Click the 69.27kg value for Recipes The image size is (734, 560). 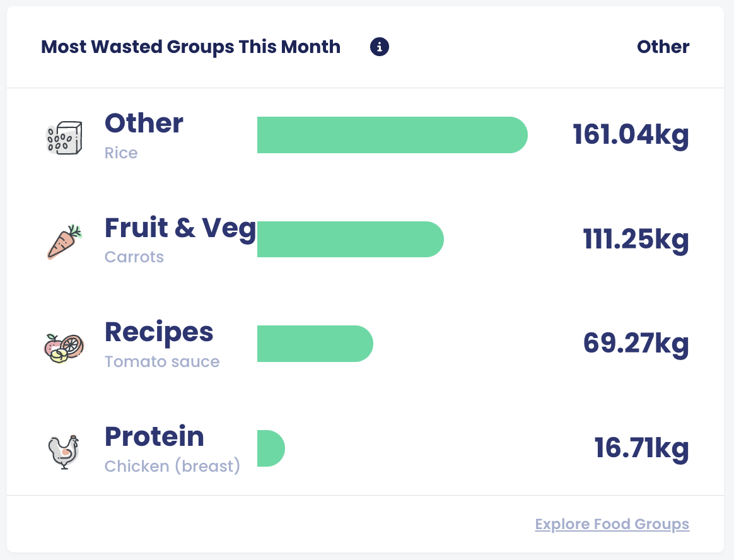pyautogui.click(x=636, y=344)
